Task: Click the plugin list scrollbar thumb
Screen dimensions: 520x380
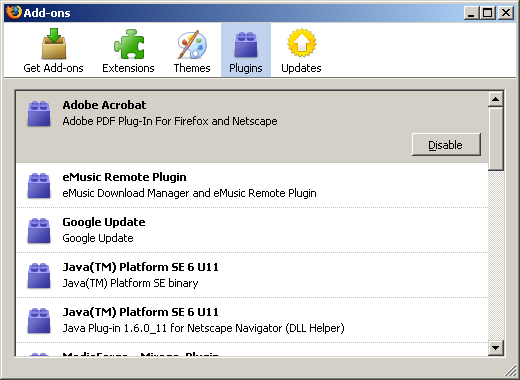Action: pyautogui.click(x=496, y=139)
